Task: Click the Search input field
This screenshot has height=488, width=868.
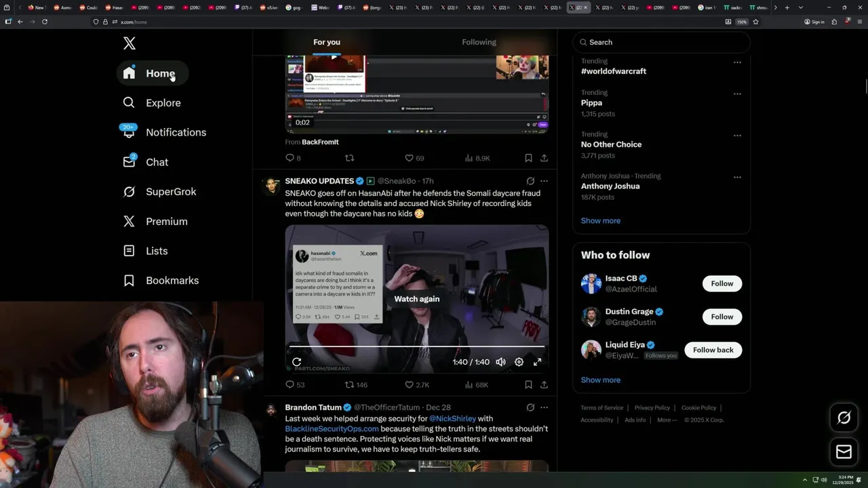Action: tap(661, 42)
